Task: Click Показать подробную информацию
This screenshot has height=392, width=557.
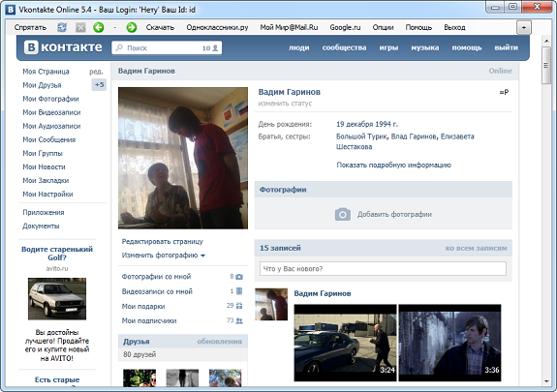Action: tap(393, 166)
